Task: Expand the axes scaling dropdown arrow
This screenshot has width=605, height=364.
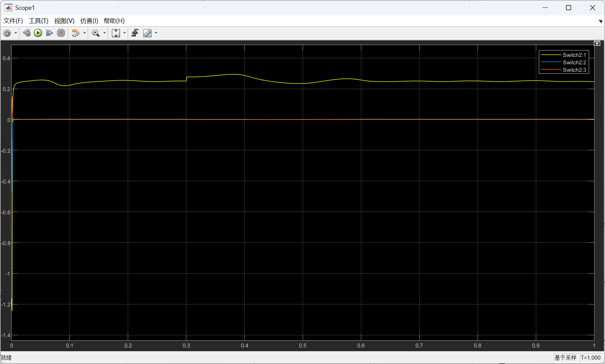Action: [124, 33]
